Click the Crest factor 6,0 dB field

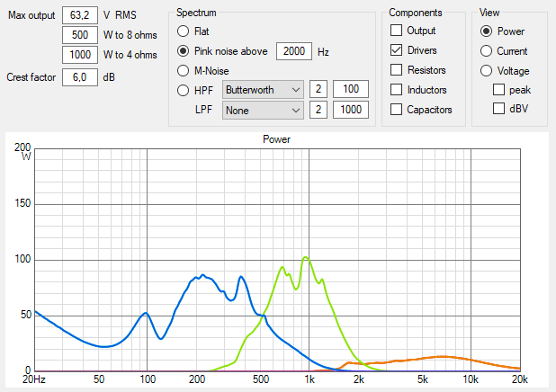(x=80, y=77)
